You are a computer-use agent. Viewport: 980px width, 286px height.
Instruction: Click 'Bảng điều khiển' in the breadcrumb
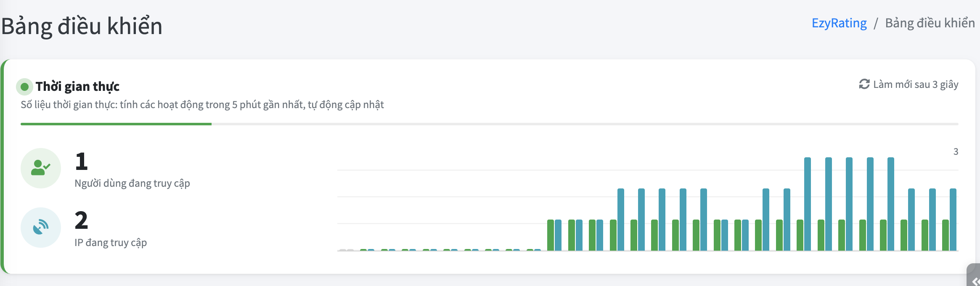click(930, 23)
